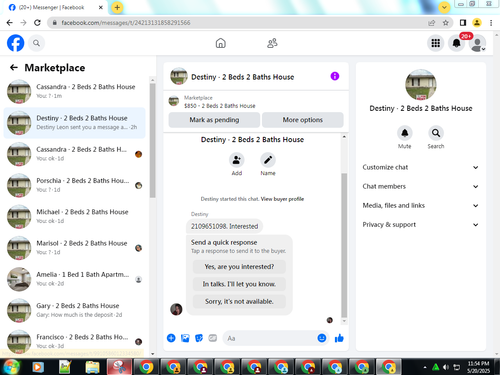
Task: Send a thumbs-up like
Action: (x=339, y=338)
